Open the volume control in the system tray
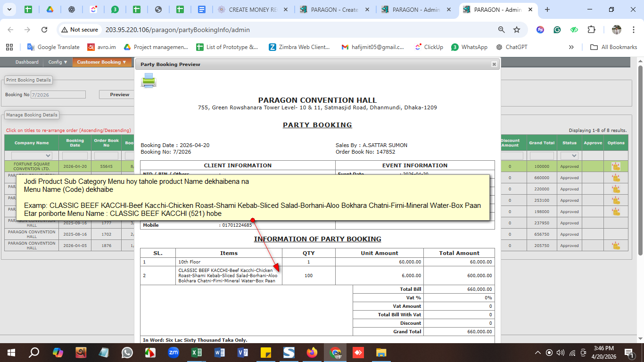Image resolution: width=644 pixels, height=362 pixels. pos(561,353)
